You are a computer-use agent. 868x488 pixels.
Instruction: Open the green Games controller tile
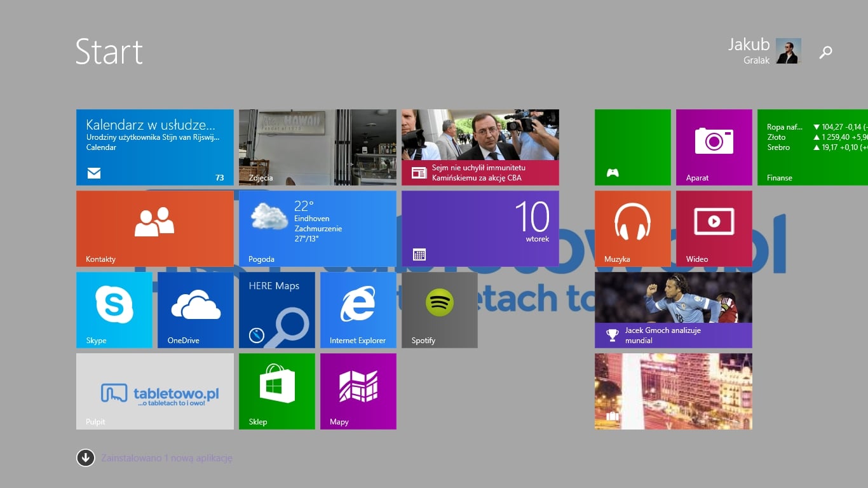(x=633, y=147)
